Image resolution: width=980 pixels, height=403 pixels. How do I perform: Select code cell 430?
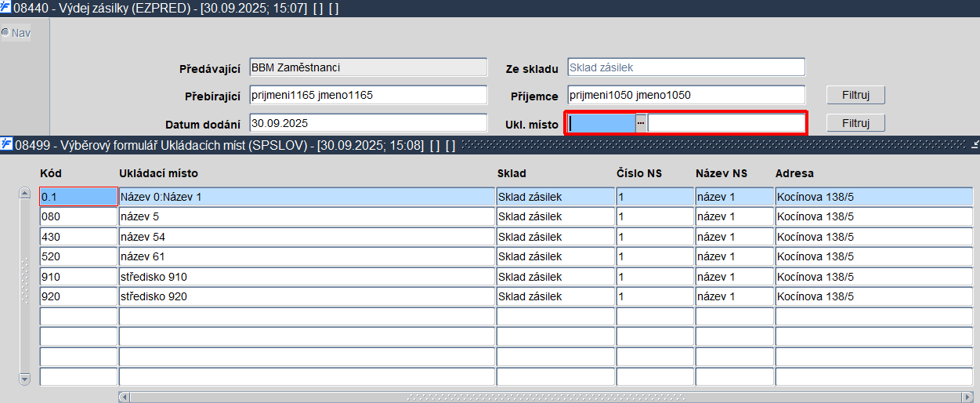78,236
